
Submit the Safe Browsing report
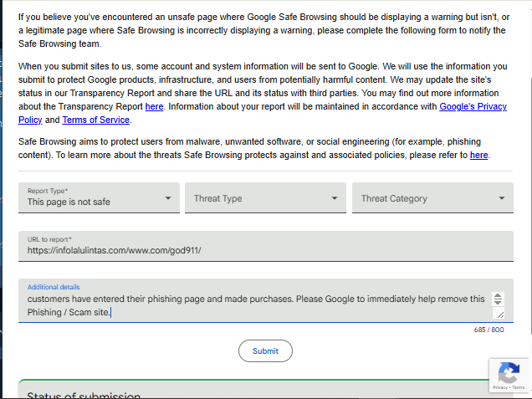pyautogui.click(x=265, y=350)
